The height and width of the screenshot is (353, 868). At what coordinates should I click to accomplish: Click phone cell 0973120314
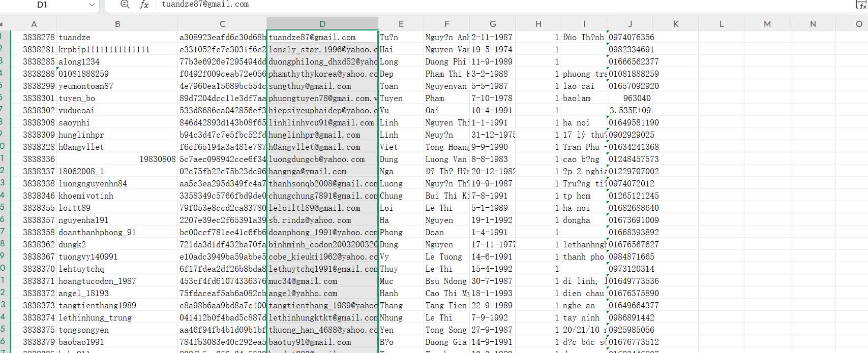click(630, 269)
